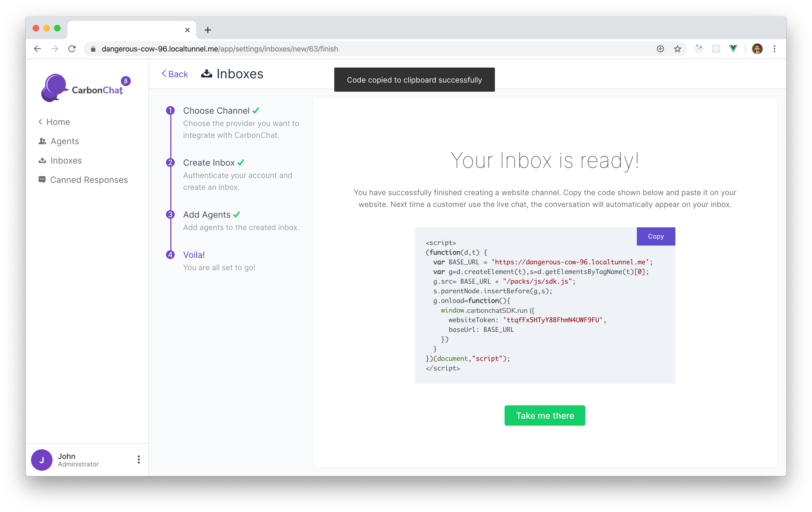The image size is (812, 512).
Task: Click step 1 Choose Channel circle
Action: click(x=170, y=110)
